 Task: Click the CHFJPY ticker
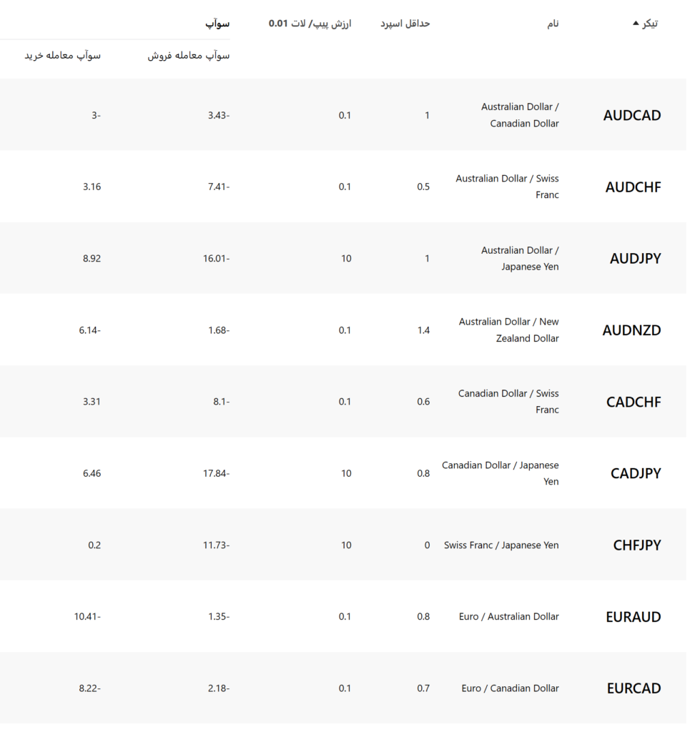click(x=637, y=545)
